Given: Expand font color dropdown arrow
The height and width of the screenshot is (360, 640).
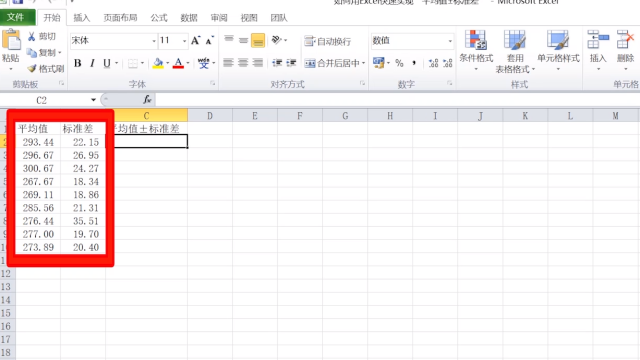Looking at the screenshot, I should (x=188, y=63).
